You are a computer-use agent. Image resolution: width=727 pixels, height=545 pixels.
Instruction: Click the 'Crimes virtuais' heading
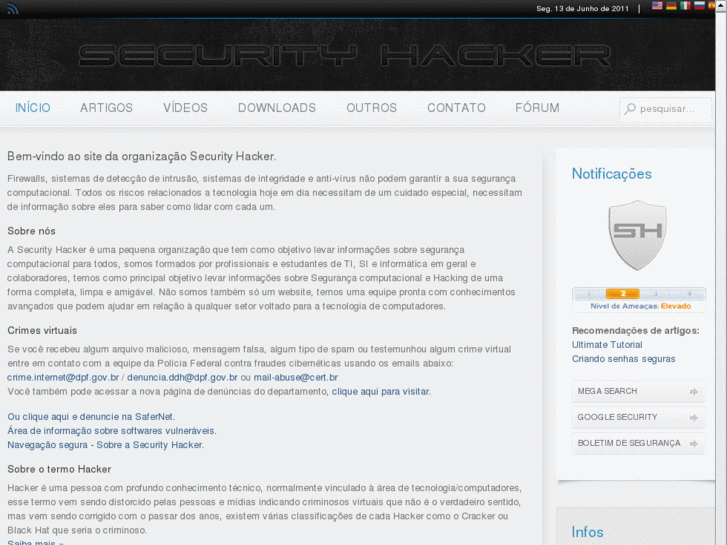click(42, 331)
